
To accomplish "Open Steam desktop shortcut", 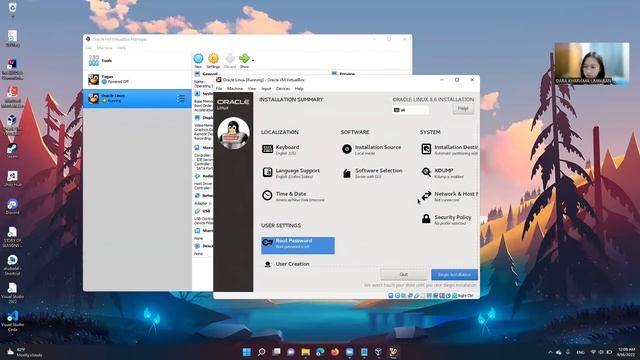I will pos(12,151).
